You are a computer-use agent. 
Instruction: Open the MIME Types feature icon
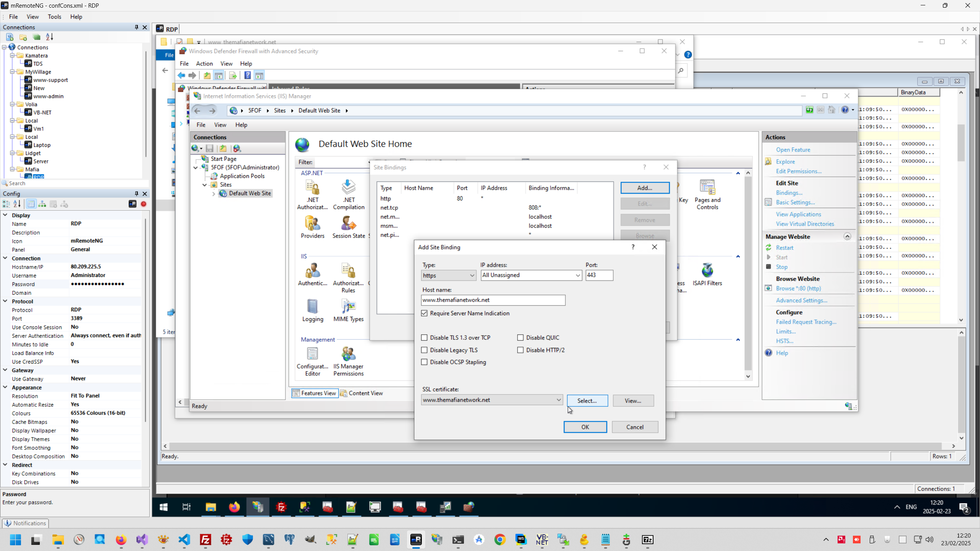tap(348, 307)
